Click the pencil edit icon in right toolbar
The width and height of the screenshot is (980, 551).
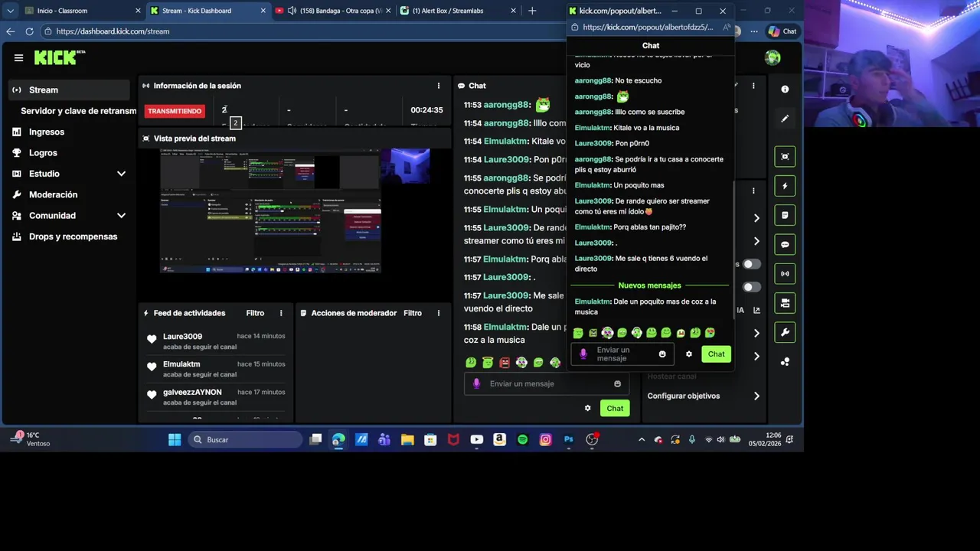coord(785,119)
